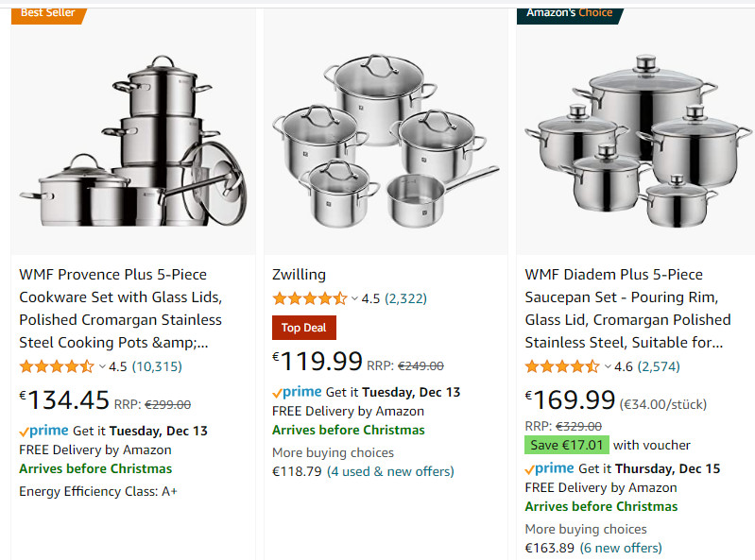Click the star rating of WMF Provence Plus
Screen dimensions: 755x560
[57, 366]
